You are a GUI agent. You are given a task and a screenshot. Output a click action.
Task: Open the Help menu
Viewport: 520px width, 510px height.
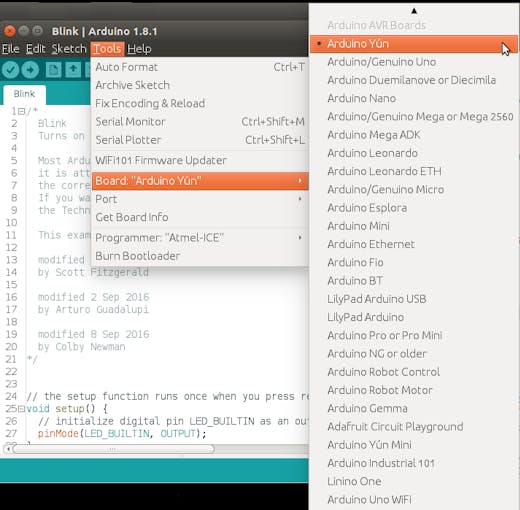pyautogui.click(x=139, y=49)
